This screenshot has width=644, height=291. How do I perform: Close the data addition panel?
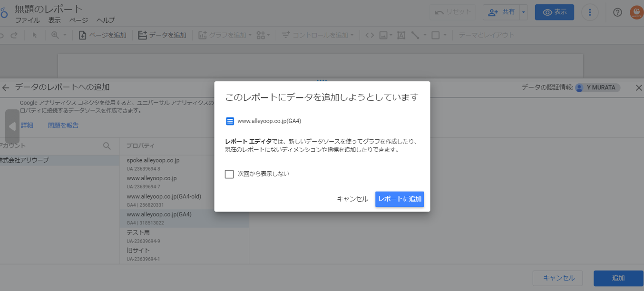639,87
